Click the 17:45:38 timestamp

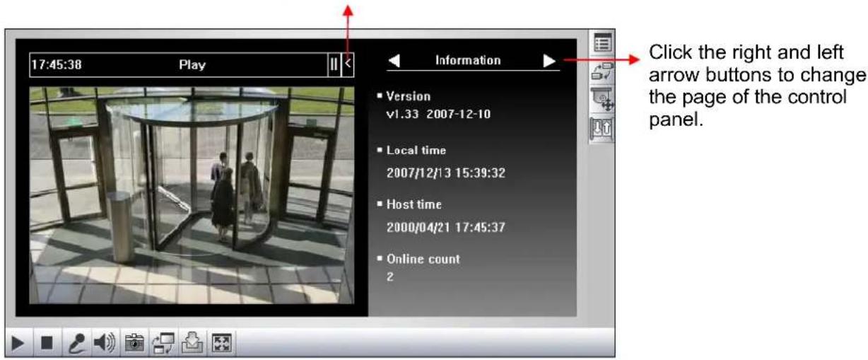(x=56, y=64)
